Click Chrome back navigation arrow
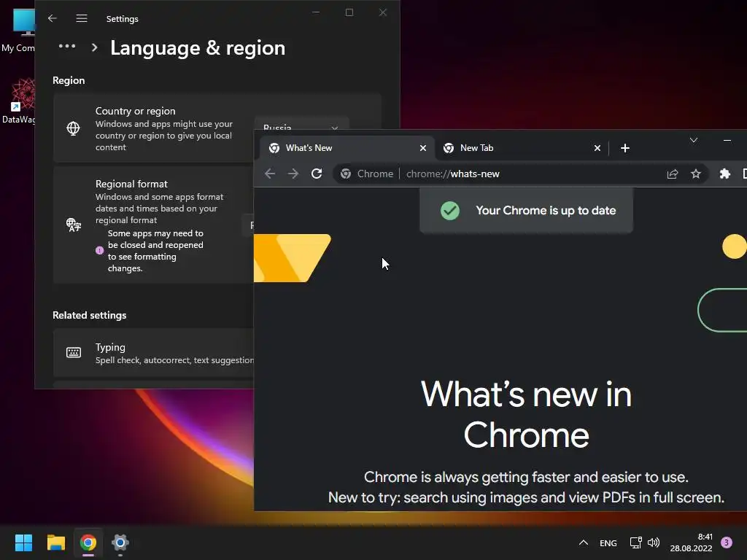 tap(270, 174)
